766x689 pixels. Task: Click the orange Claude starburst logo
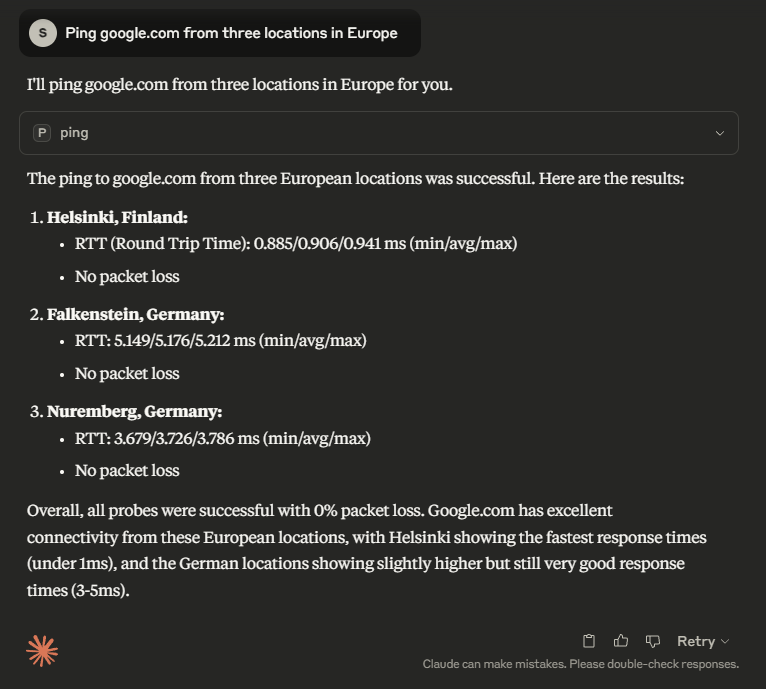[x=42, y=651]
